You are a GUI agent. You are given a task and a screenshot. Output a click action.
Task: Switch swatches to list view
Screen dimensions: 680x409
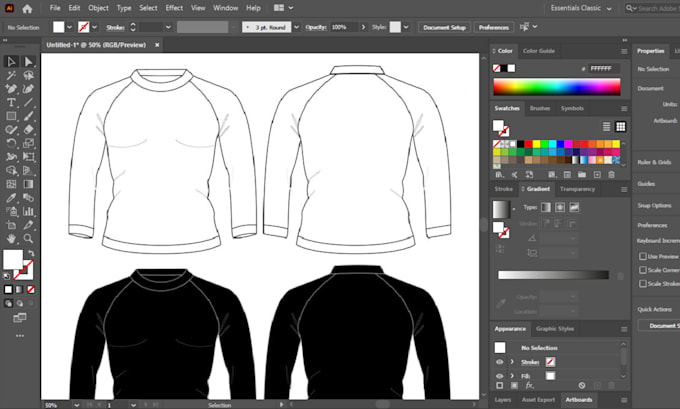[606, 127]
